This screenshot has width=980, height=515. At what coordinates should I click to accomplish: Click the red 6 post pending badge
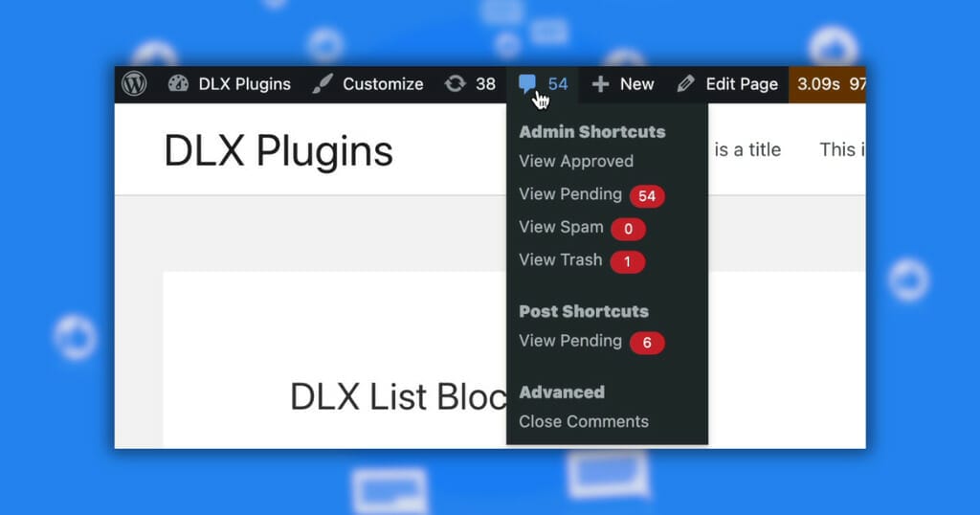(x=647, y=343)
